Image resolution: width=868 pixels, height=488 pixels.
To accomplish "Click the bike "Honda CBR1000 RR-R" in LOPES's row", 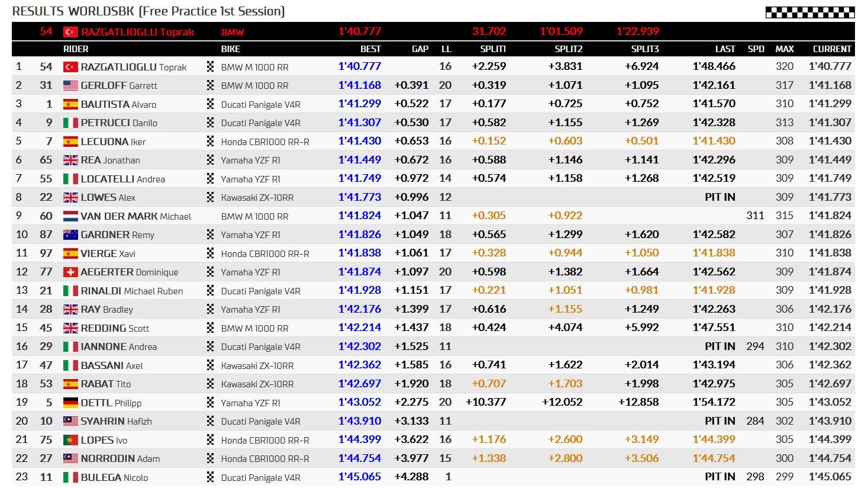I will 265,440.
